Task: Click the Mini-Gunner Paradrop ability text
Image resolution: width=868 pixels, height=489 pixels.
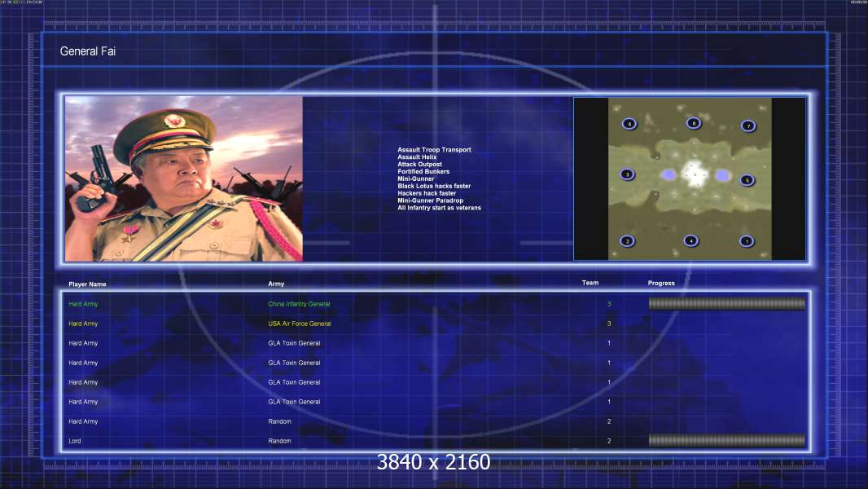Action: coord(430,200)
